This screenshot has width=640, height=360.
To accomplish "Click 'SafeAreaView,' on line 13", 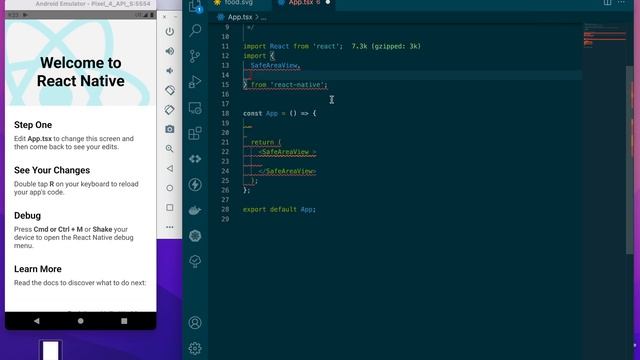I will tap(276, 65).
